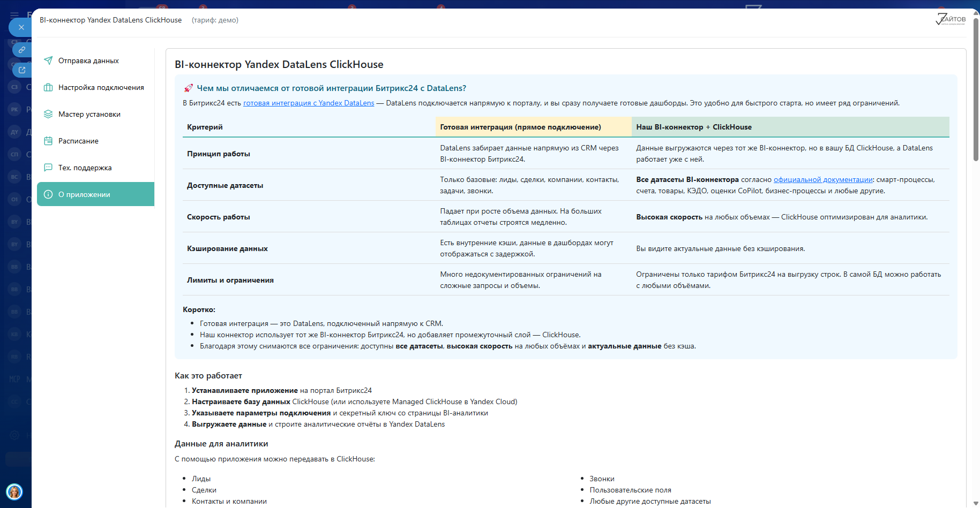Open the Отправка данных section
The image size is (980, 508).
pyautogui.click(x=95, y=60)
